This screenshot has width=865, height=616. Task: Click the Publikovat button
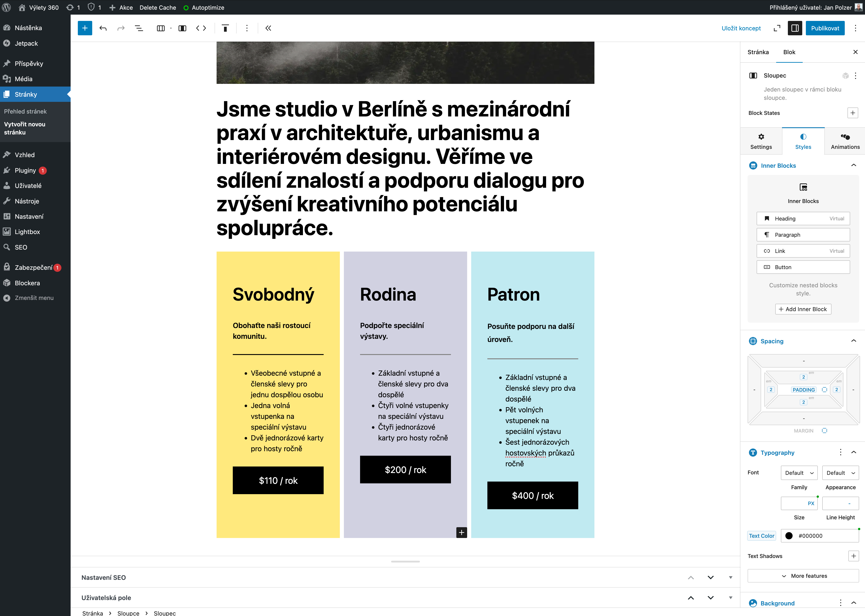click(x=825, y=28)
